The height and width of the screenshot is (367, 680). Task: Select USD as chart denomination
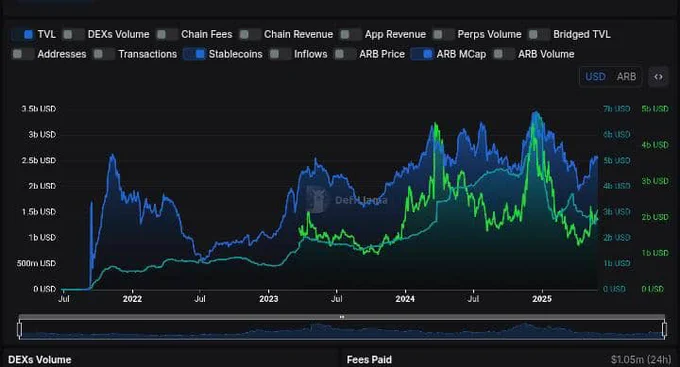pos(595,77)
